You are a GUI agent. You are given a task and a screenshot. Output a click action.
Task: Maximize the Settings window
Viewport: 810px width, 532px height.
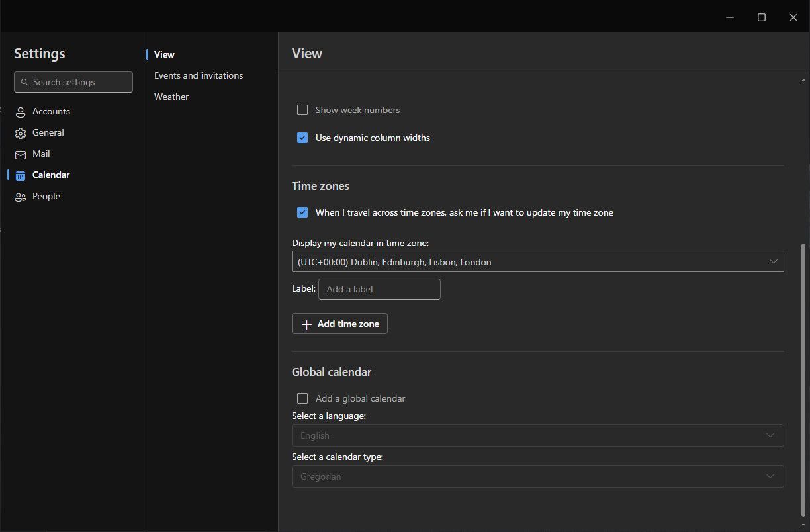762,17
